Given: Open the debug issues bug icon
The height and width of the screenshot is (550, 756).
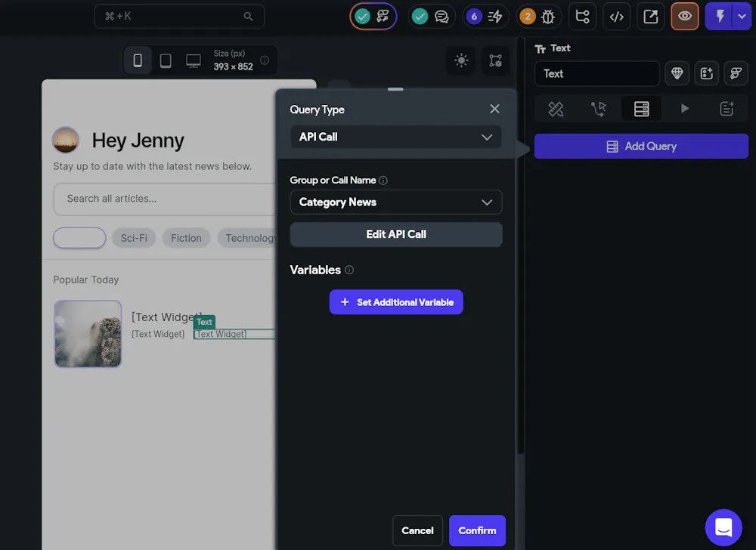Looking at the screenshot, I should pyautogui.click(x=547, y=17).
